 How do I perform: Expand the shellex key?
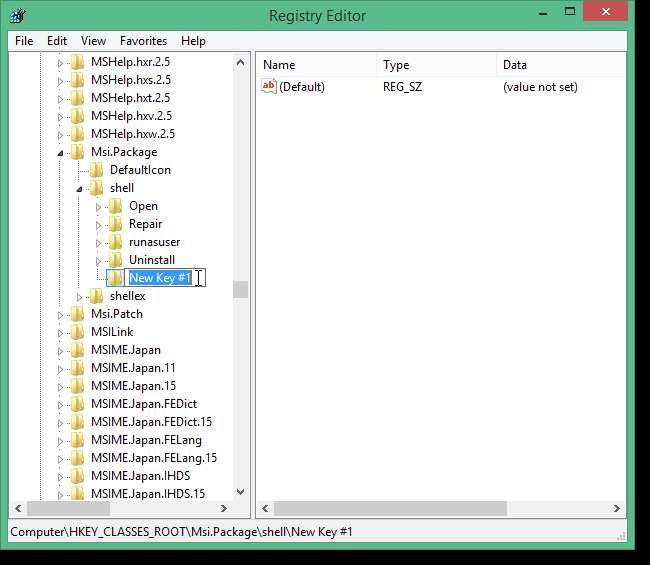pyautogui.click(x=79, y=297)
